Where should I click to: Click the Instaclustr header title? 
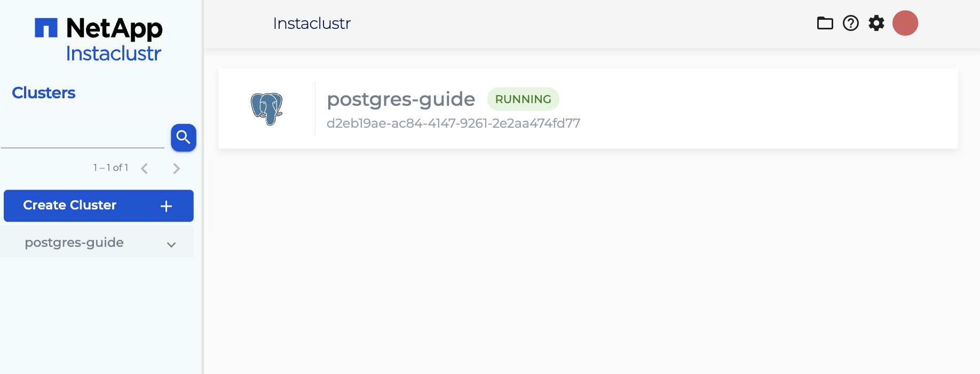312,24
